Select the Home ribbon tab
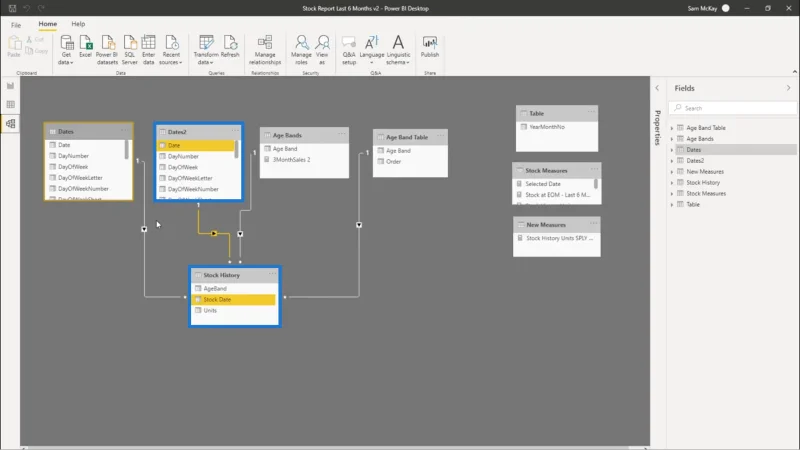This screenshot has width=800, height=450. coord(47,24)
